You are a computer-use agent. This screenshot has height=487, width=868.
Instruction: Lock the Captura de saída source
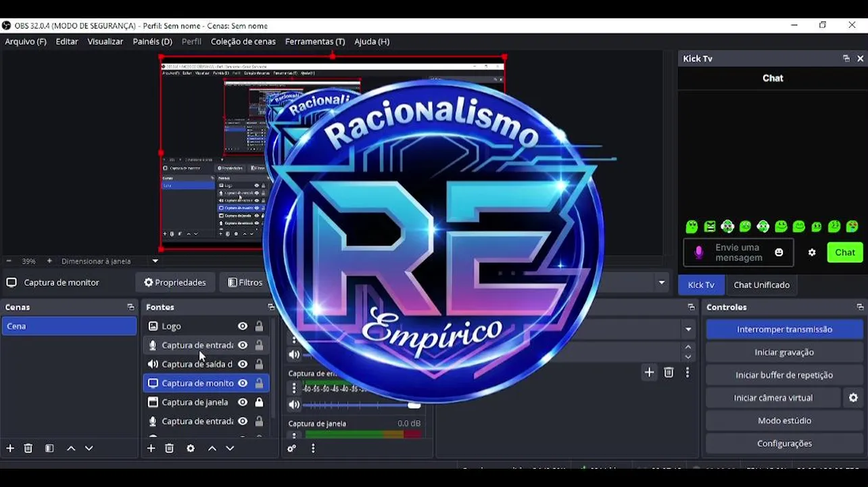259,364
